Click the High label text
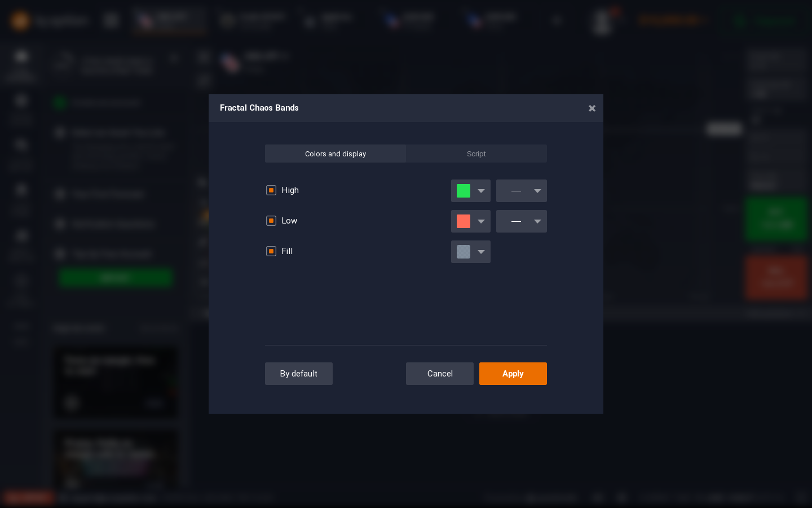Screen dimensions: 812x508 (x=290, y=190)
